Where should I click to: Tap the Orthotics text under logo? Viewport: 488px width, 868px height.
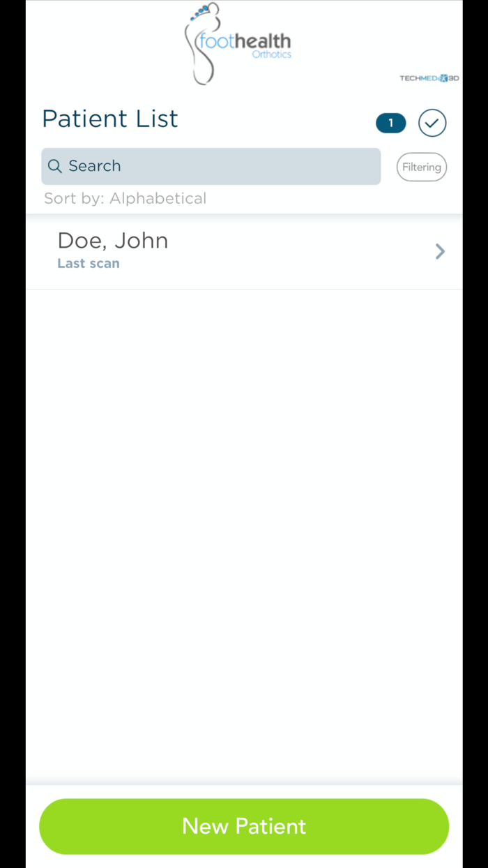(272, 54)
